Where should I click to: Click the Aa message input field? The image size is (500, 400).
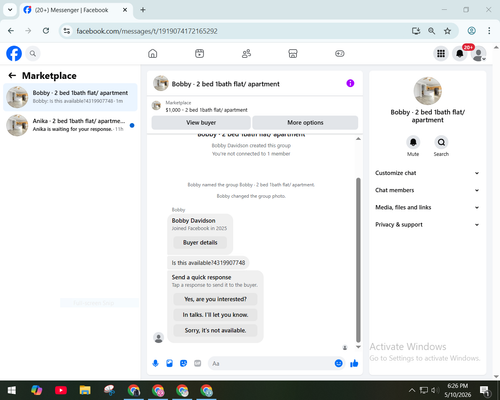pyautogui.click(x=271, y=363)
